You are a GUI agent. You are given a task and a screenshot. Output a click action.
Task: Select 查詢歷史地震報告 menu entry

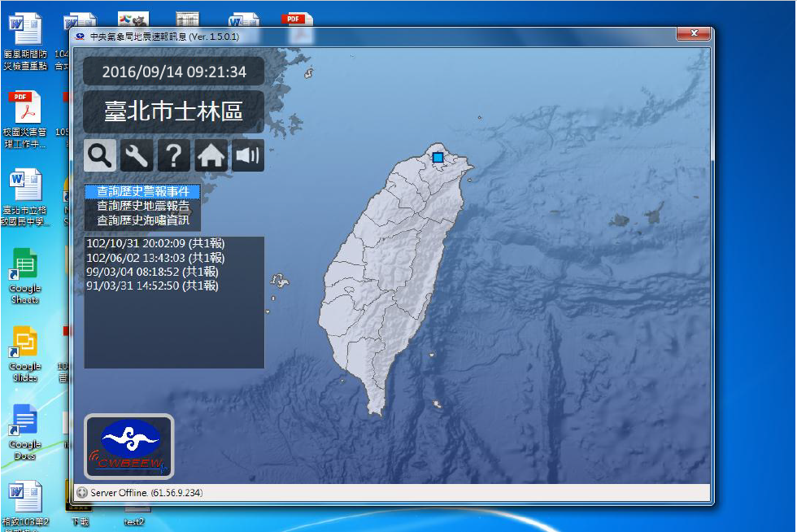click(142, 206)
